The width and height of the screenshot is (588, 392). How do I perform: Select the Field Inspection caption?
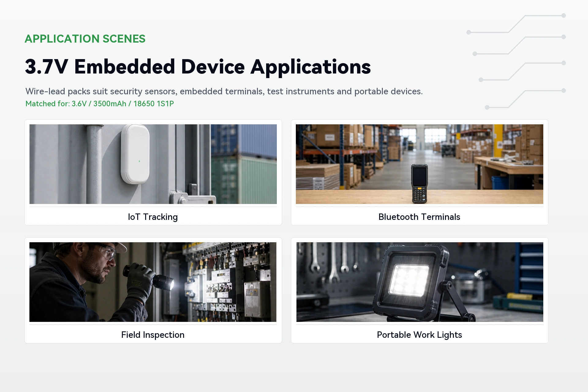153,335
